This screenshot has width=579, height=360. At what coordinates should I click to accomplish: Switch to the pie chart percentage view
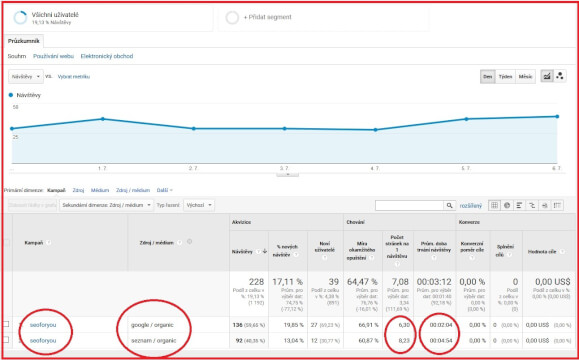[x=507, y=205]
